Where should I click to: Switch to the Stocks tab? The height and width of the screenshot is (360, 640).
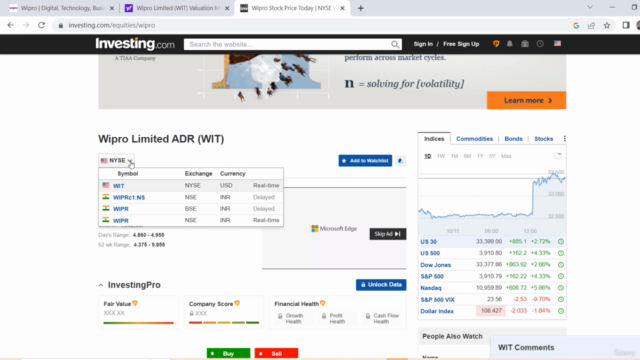tap(543, 139)
